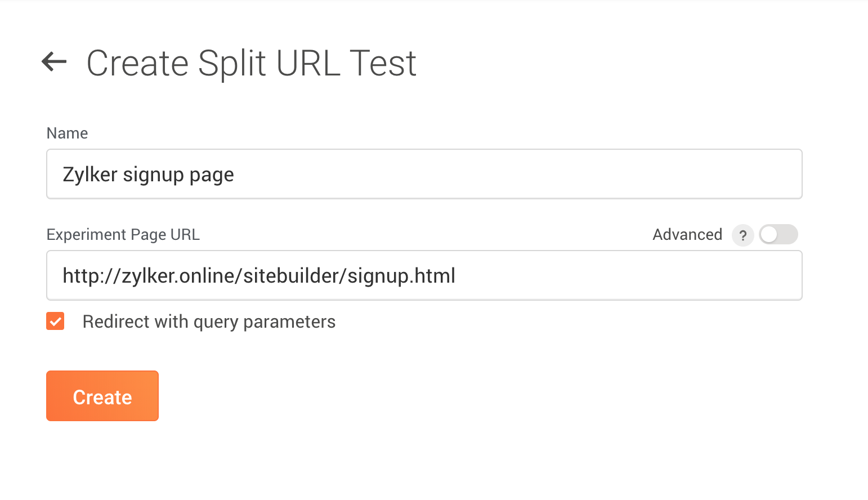The width and height of the screenshot is (868, 500).
Task: Click the white knob of Advanced switch
Action: click(769, 234)
